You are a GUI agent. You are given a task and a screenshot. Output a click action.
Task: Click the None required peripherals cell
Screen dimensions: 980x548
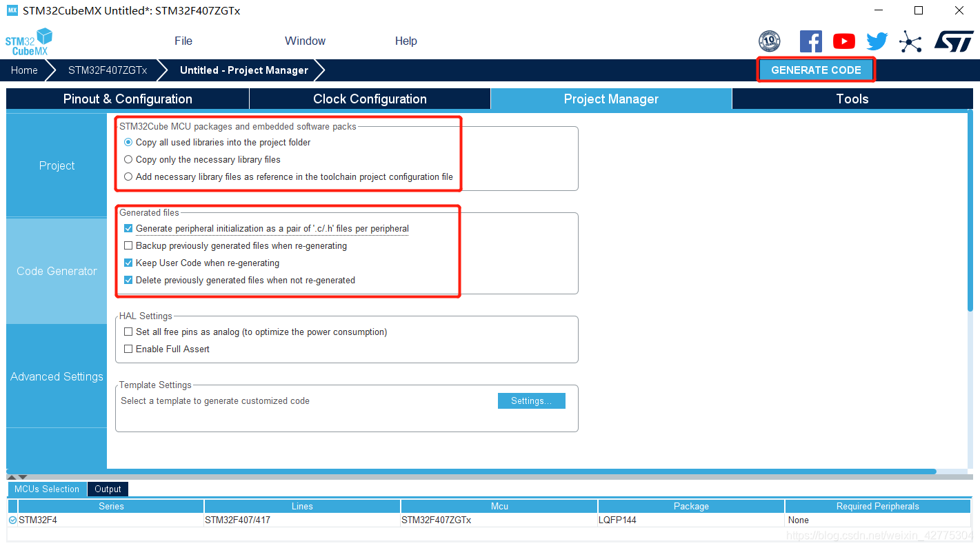(878, 520)
